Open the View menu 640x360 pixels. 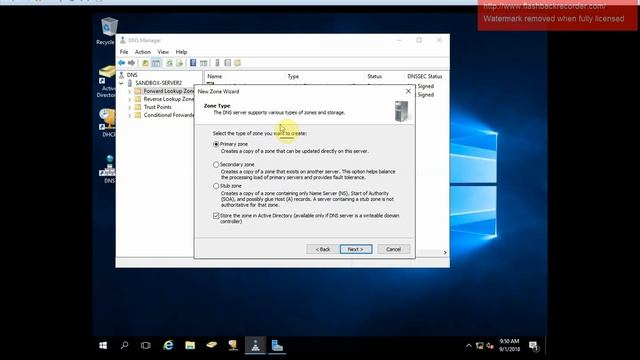[x=163, y=52]
